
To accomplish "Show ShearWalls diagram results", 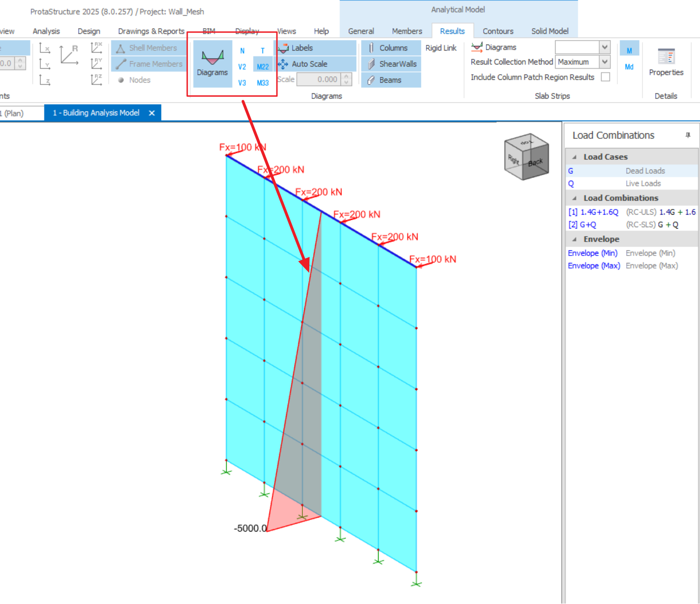I will click(x=392, y=64).
